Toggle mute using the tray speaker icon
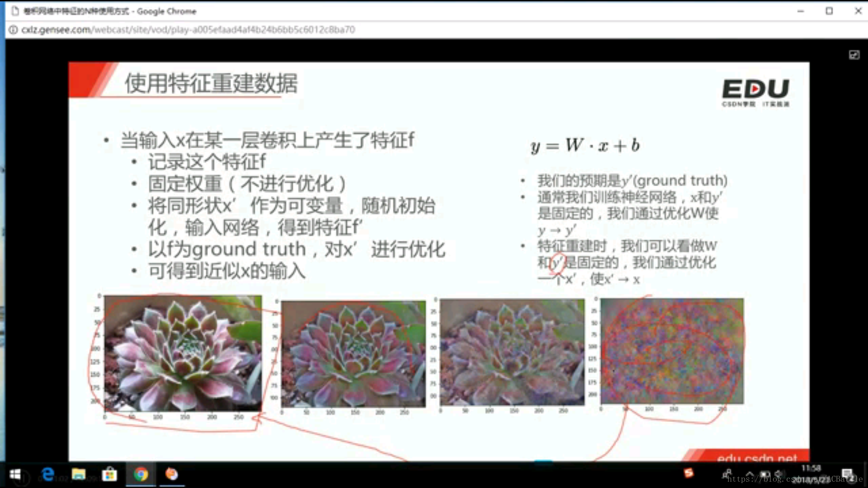This screenshot has width=868, height=488. (x=778, y=474)
